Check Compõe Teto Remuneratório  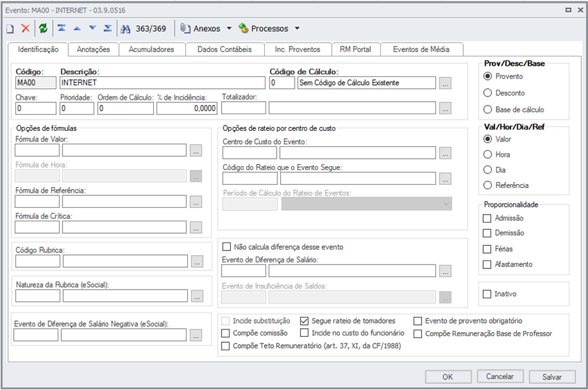pos(226,345)
